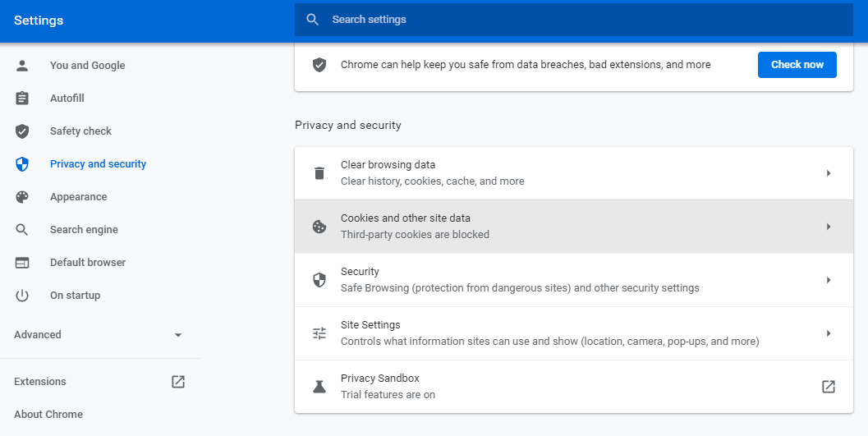The height and width of the screenshot is (436, 868).
Task: Open the Extensions link
Action: pos(40,382)
